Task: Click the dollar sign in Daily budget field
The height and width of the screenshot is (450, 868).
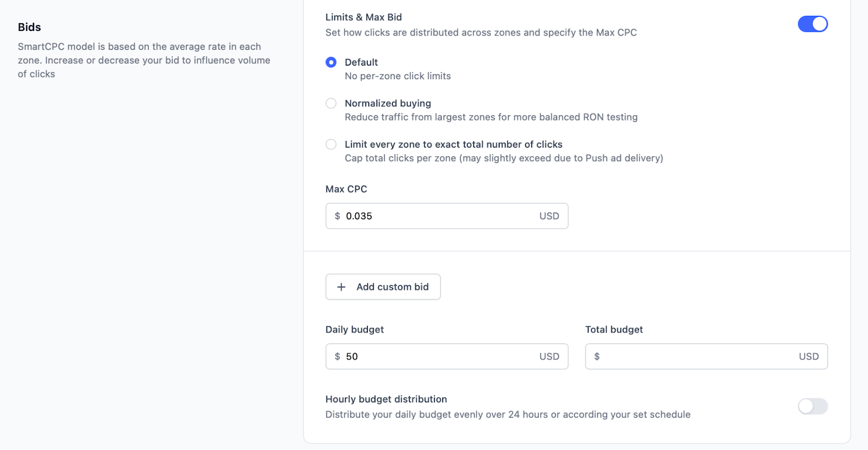Action: 337,356
